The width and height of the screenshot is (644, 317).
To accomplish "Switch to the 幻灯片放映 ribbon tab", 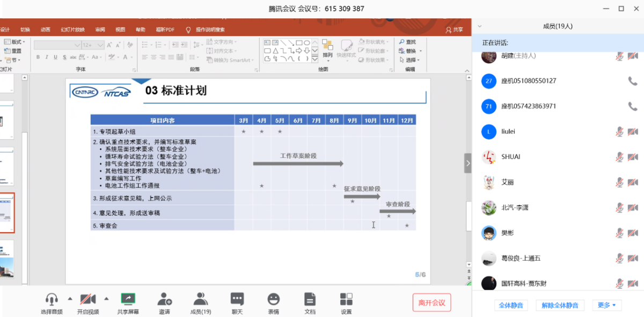I will (x=72, y=30).
